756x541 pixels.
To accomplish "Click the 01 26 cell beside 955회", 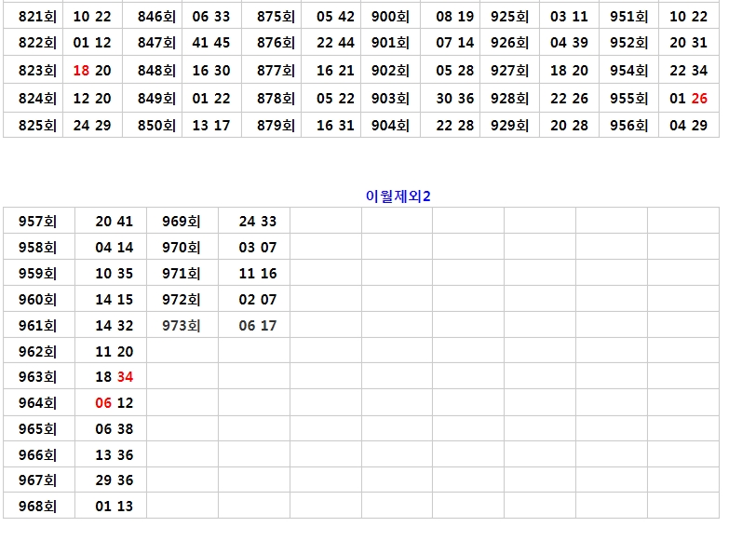I will (688, 98).
